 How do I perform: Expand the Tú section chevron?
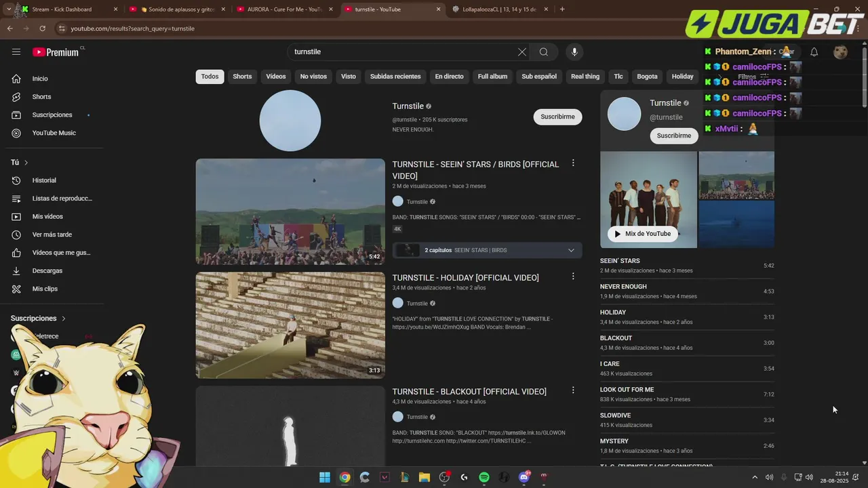point(26,163)
